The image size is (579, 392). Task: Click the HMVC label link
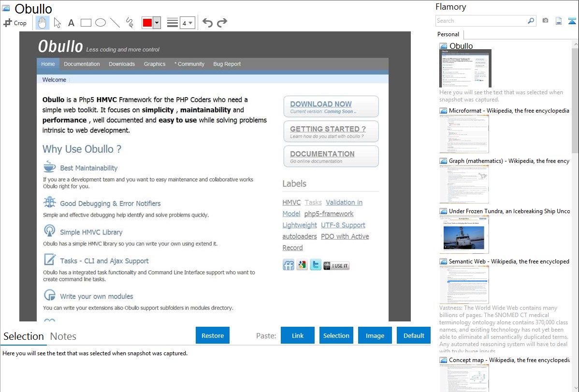tap(292, 203)
